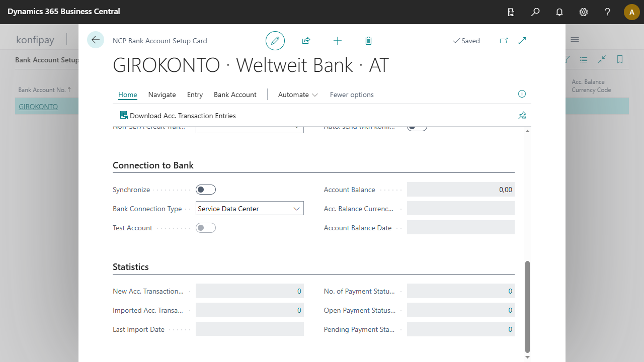Open card in new window icon
The height and width of the screenshot is (362, 644).
tap(504, 41)
